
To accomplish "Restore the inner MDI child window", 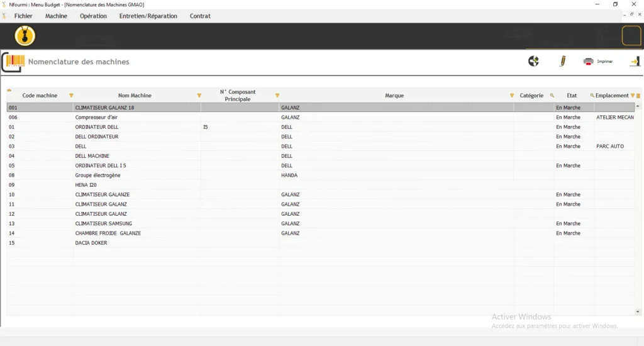I will coord(631,14).
